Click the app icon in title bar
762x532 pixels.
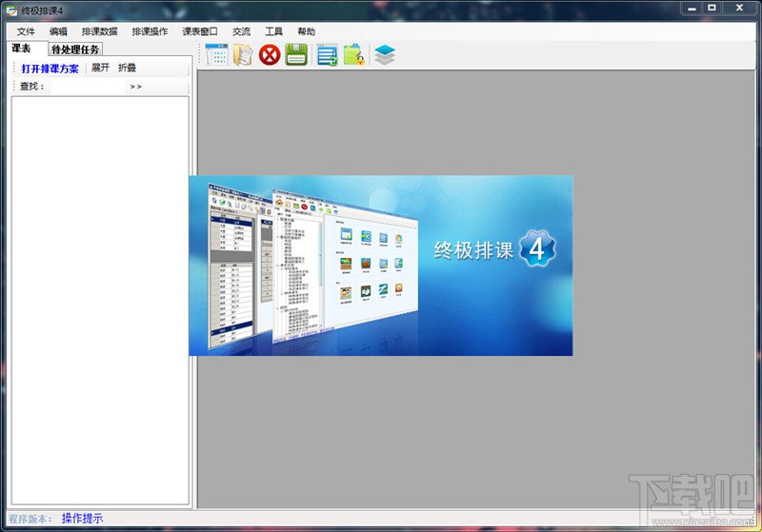11,10
